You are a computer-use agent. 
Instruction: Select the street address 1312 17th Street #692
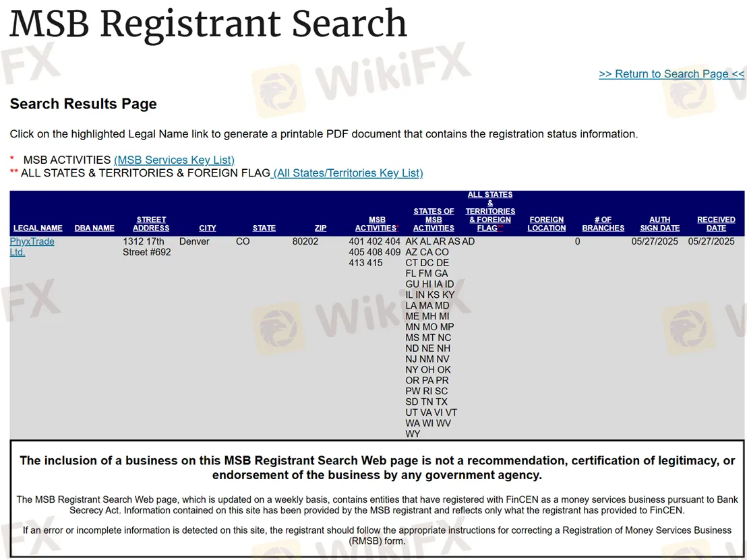pos(147,247)
